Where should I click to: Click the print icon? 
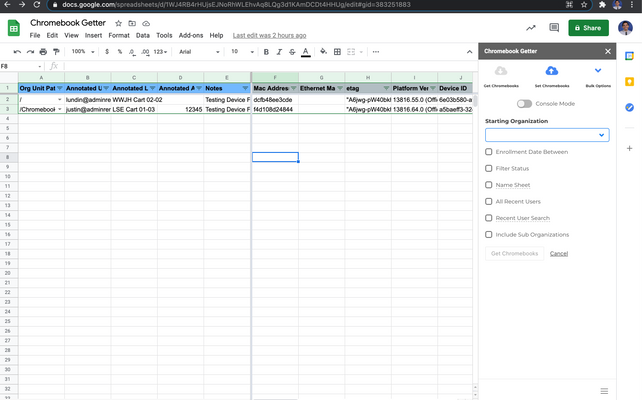click(x=43, y=51)
